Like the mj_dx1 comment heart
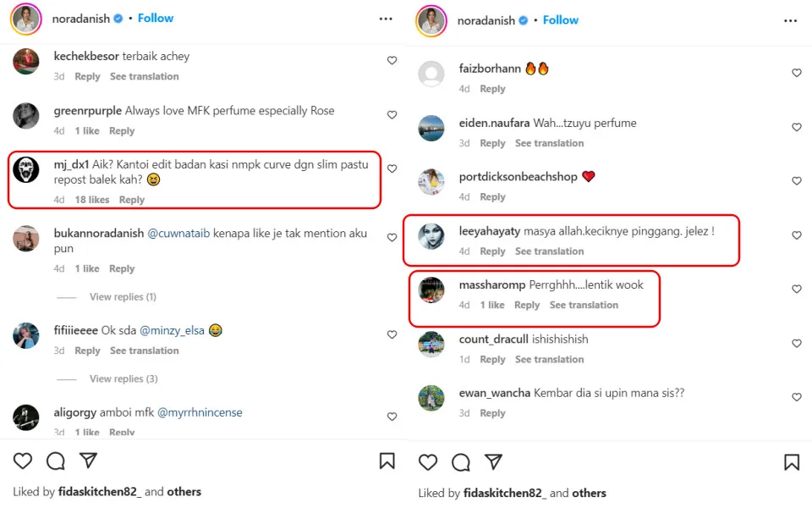Image resolution: width=812 pixels, height=508 pixels. coord(392,168)
